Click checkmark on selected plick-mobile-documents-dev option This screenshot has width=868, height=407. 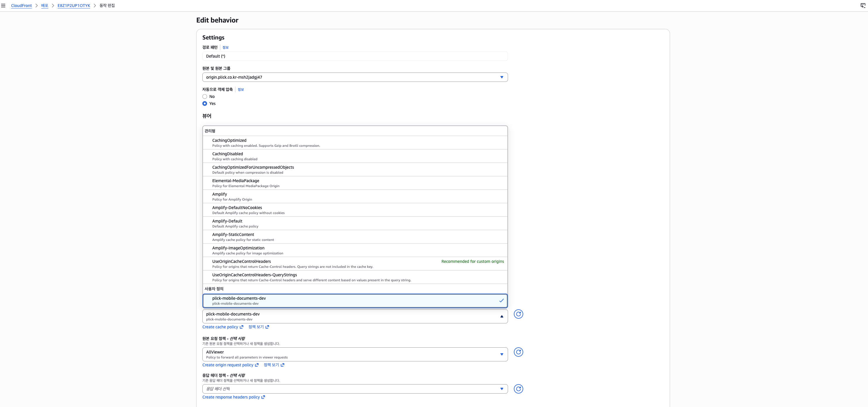[x=501, y=301]
